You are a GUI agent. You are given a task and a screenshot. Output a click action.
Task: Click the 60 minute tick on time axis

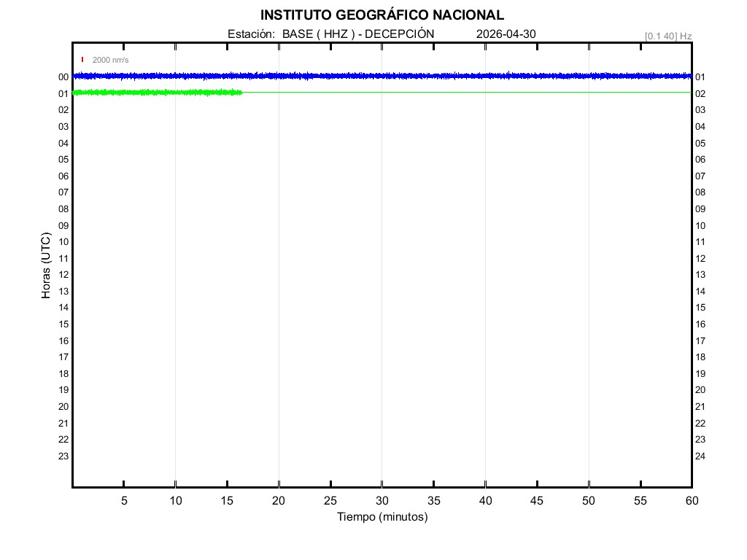click(691, 501)
